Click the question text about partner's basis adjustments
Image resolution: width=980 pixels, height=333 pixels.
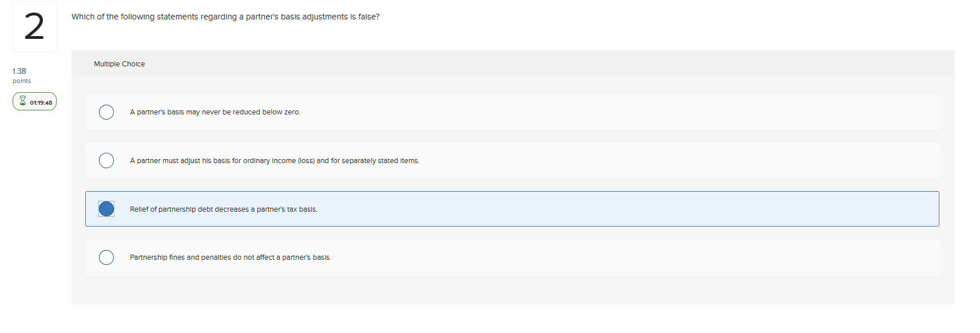pos(225,17)
